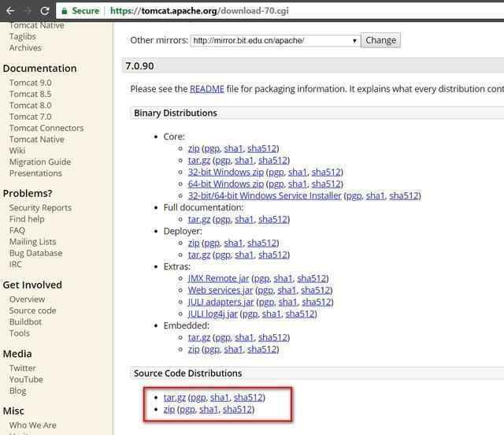Click the address bar URL
Screen dimensions: 504x435
[x=199, y=11]
